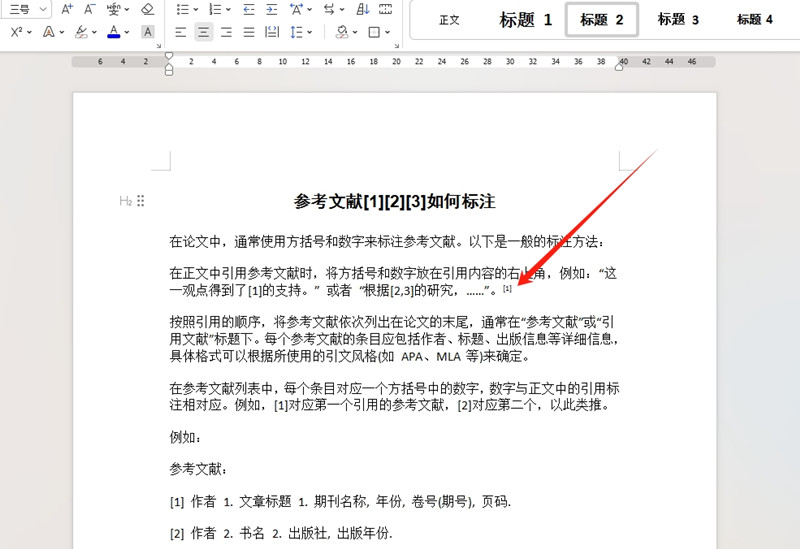The width and height of the screenshot is (800, 549).
Task: Toggle center alignment
Action: 204,32
